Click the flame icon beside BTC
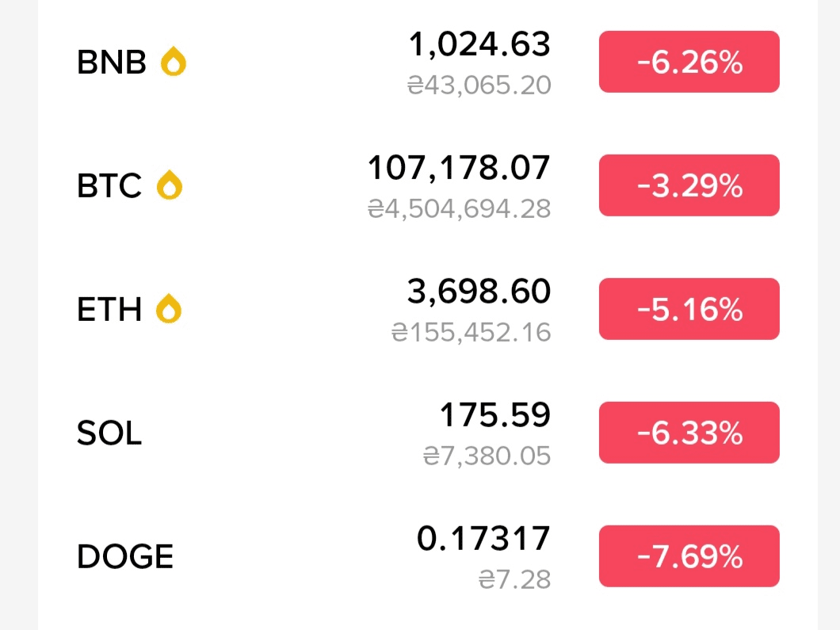840x630 pixels. click(x=170, y=185)
